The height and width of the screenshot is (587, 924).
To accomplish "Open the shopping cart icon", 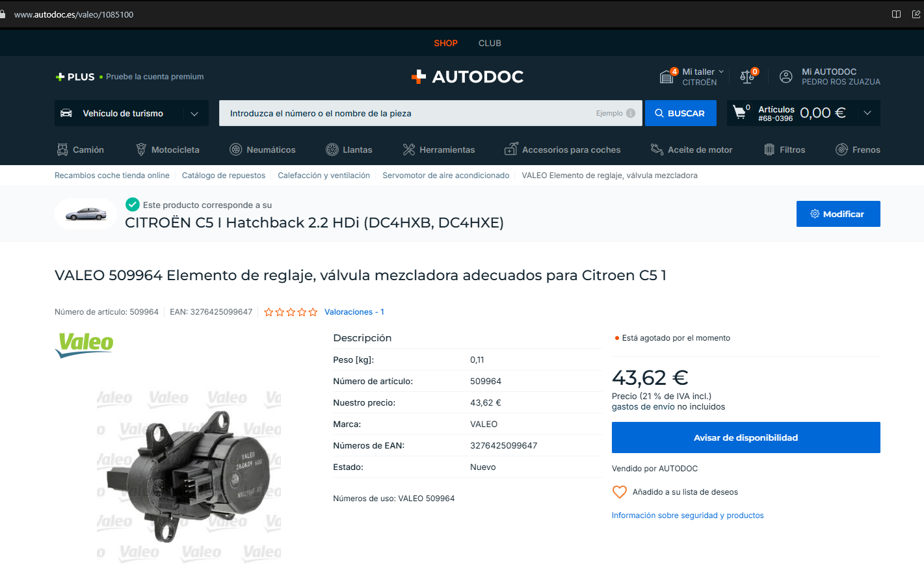I will (740, 112).
